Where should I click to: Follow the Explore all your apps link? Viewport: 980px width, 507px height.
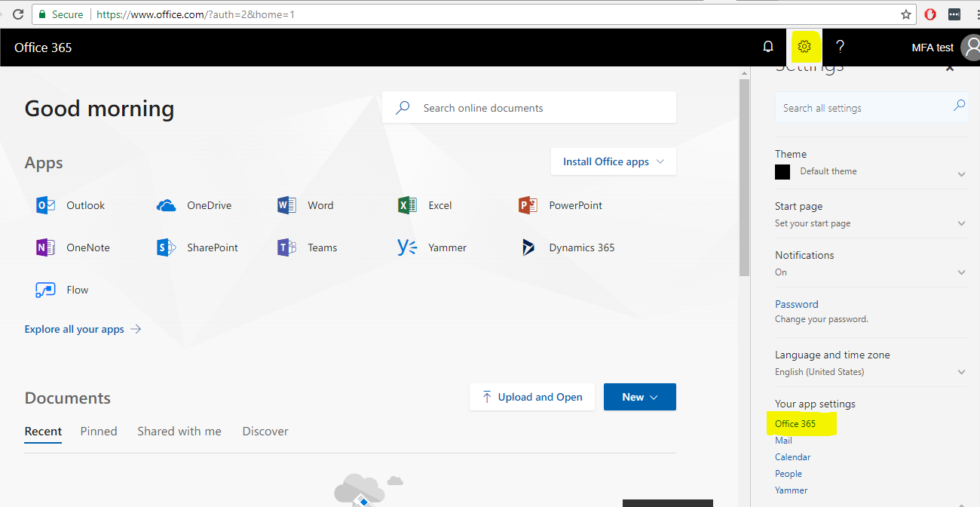(x=83, y=329)
